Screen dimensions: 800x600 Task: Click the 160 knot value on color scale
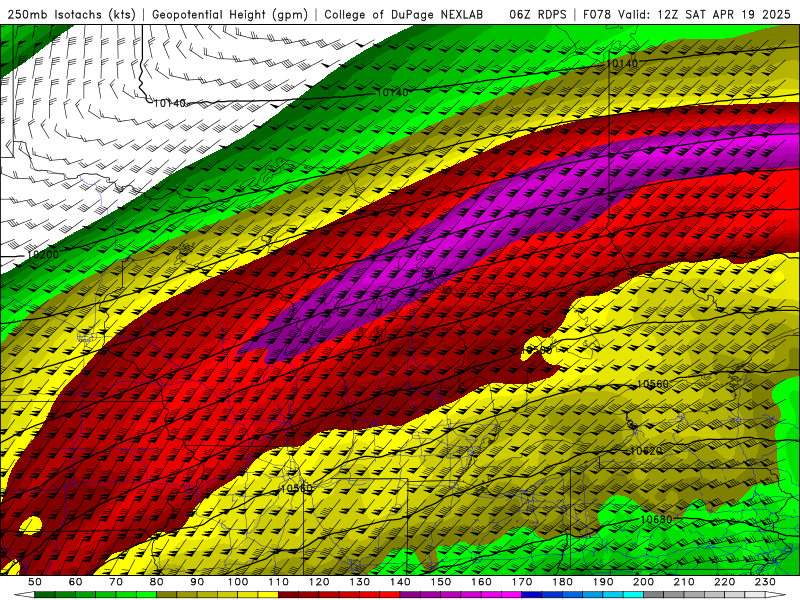(x=482, y=582)
